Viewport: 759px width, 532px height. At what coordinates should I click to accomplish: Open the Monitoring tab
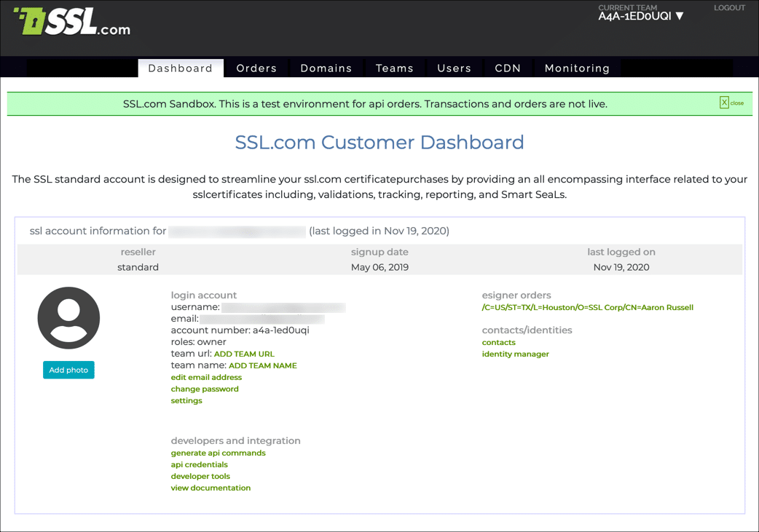(x=577, y=68)
